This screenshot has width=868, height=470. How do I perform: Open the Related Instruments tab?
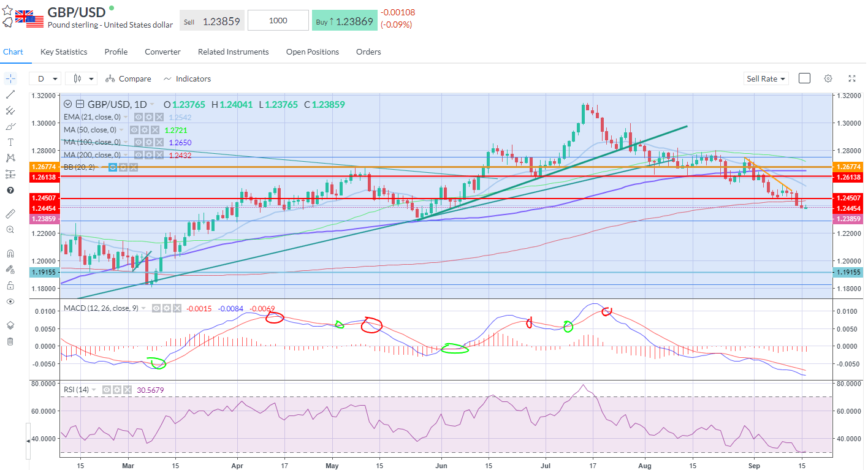(234, 52)
